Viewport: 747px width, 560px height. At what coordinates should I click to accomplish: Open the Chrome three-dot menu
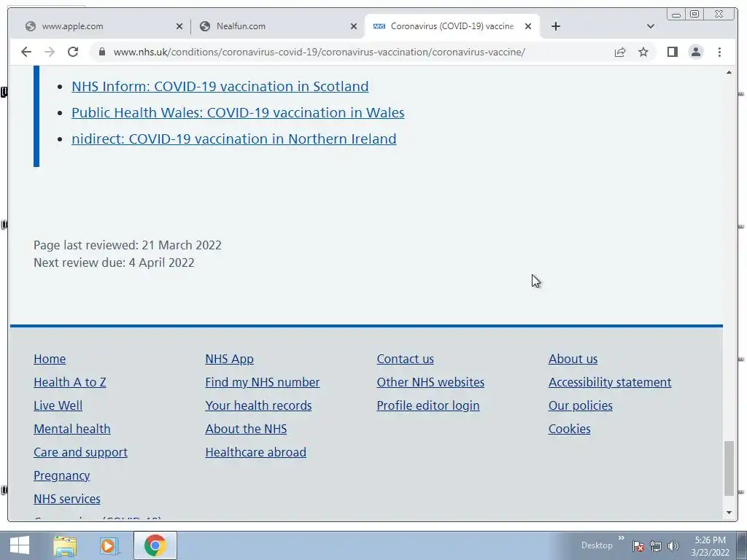[719, 52]
